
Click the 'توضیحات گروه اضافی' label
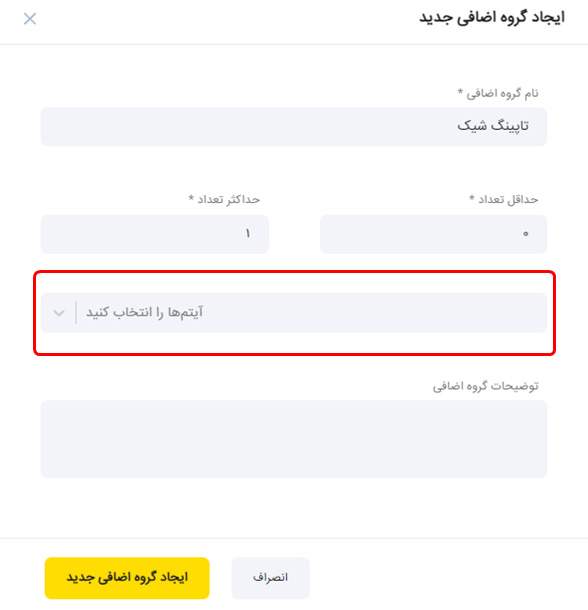click(486, 386)
